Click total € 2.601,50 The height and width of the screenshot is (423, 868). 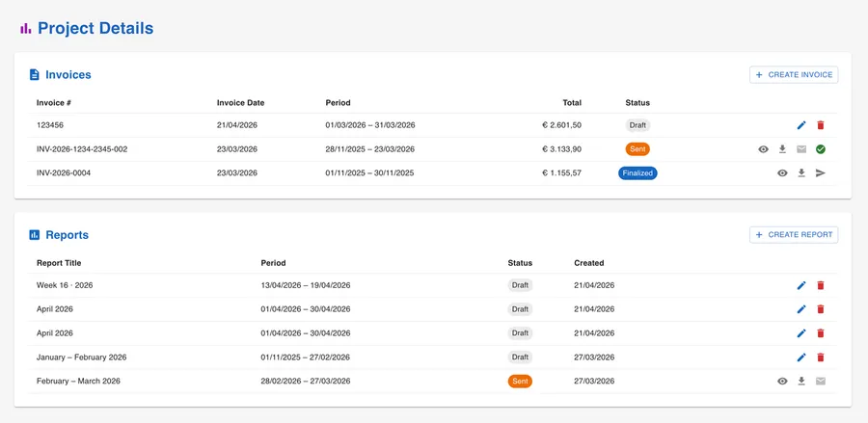[x=562, y=125]
